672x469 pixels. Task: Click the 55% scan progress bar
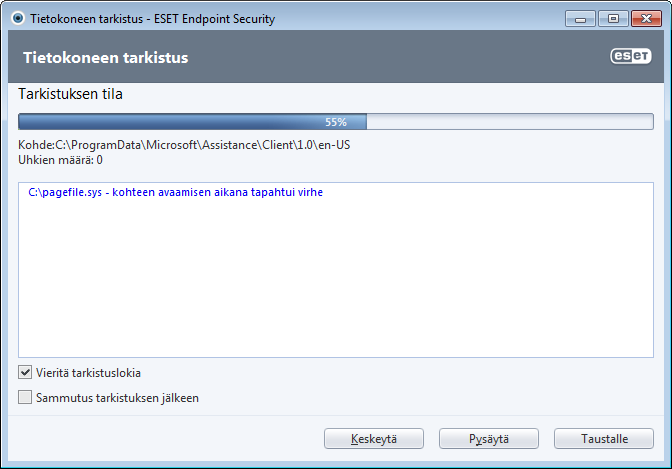(x=336, y=122)
